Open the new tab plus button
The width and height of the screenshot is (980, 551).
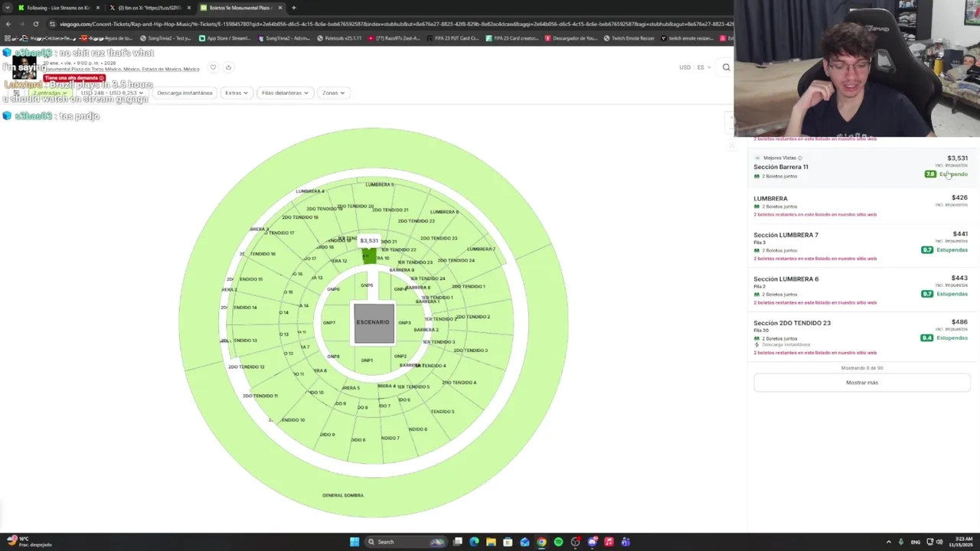point(293,8)
